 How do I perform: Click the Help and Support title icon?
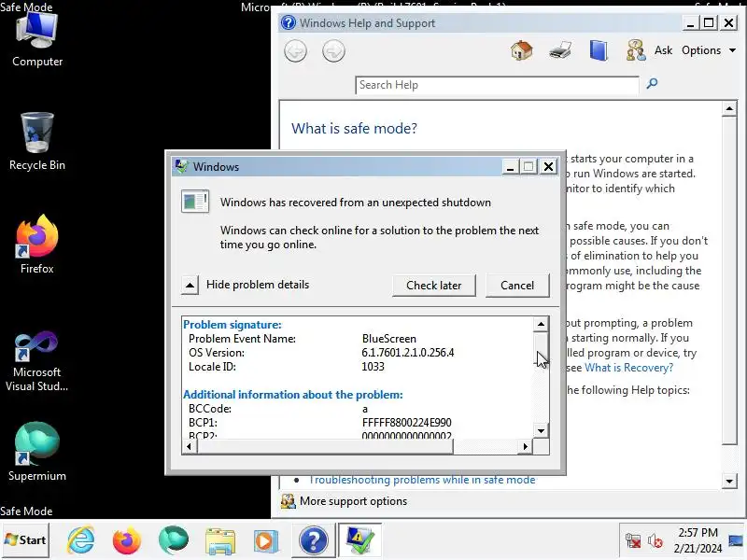288,22
